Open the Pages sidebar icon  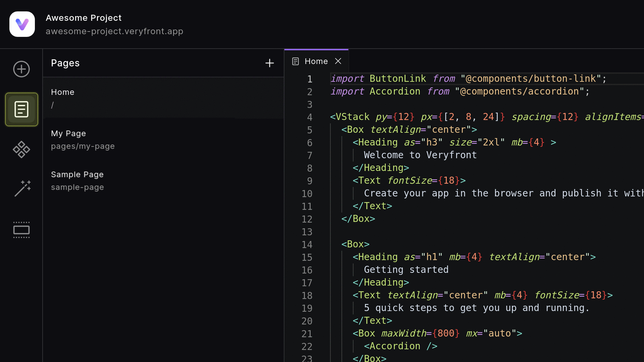[21, 109]
